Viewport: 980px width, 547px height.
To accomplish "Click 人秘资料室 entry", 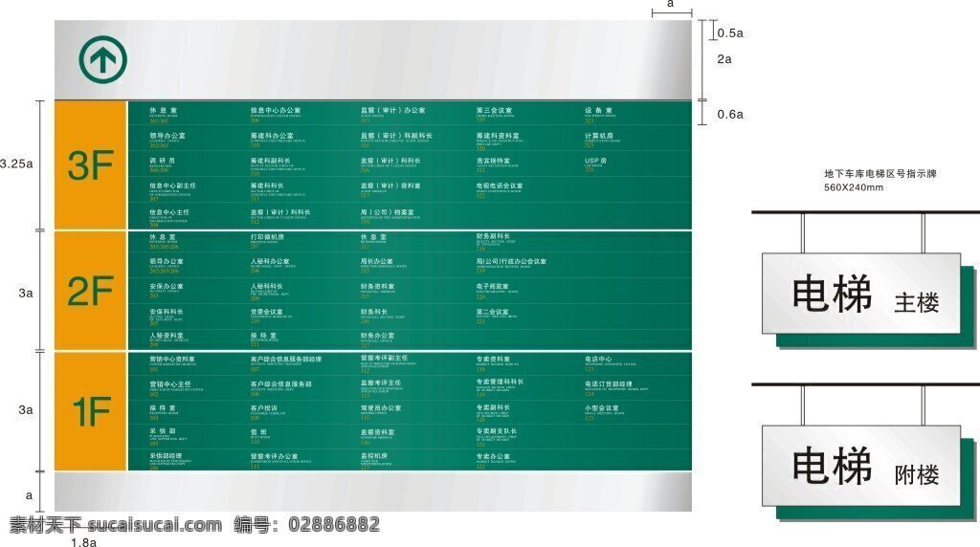I will [x=167, y=336].
